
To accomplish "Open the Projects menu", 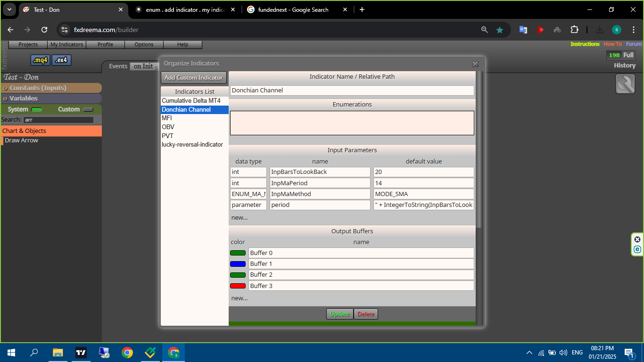I will pos(28,44).
